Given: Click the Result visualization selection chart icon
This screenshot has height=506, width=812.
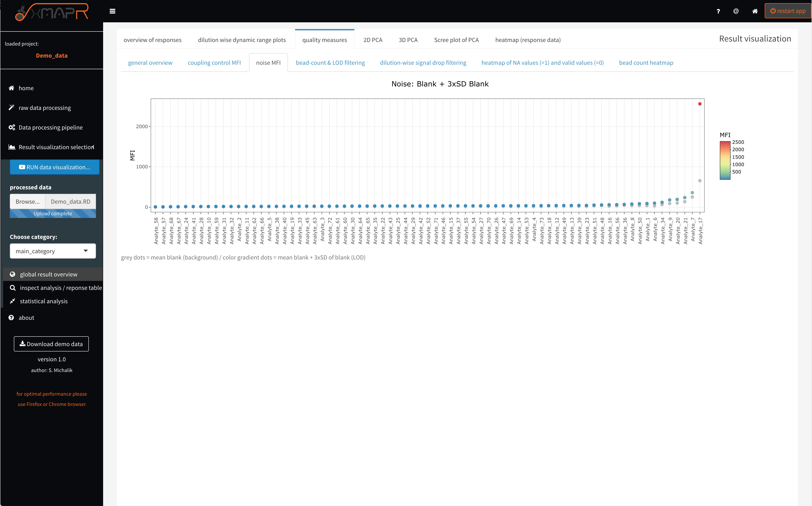Looking at the screenshot, I should pyautogui.click(x=12, y=147).
